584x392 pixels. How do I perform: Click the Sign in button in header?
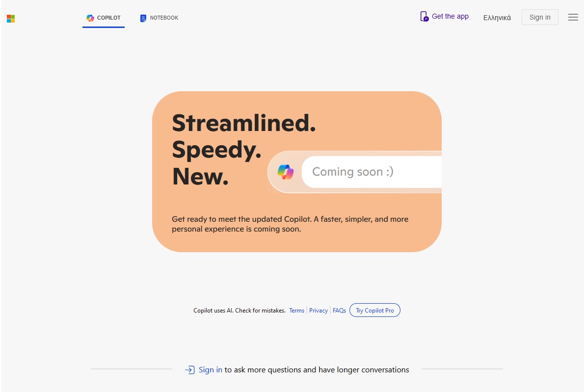(540, 17)
